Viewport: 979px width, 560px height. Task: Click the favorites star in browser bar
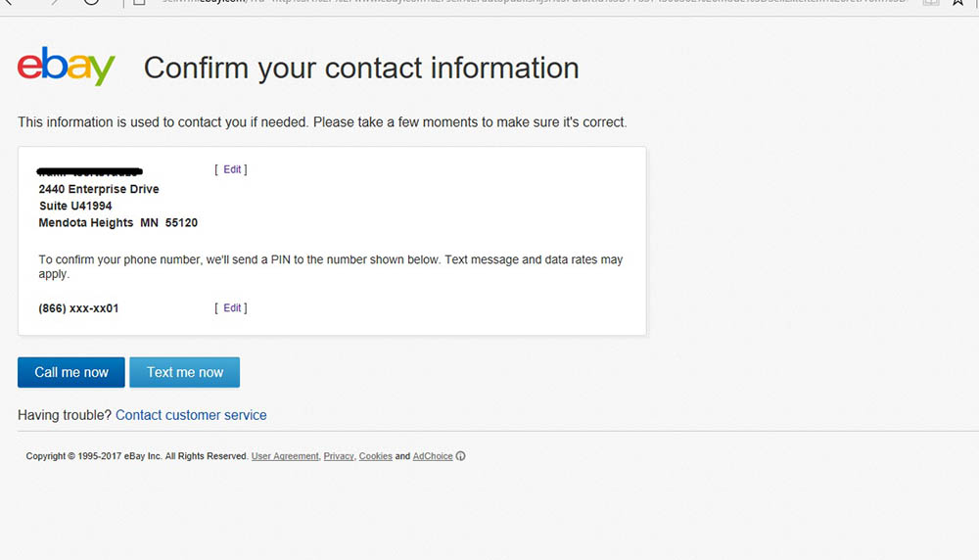(x=958, y=3)
